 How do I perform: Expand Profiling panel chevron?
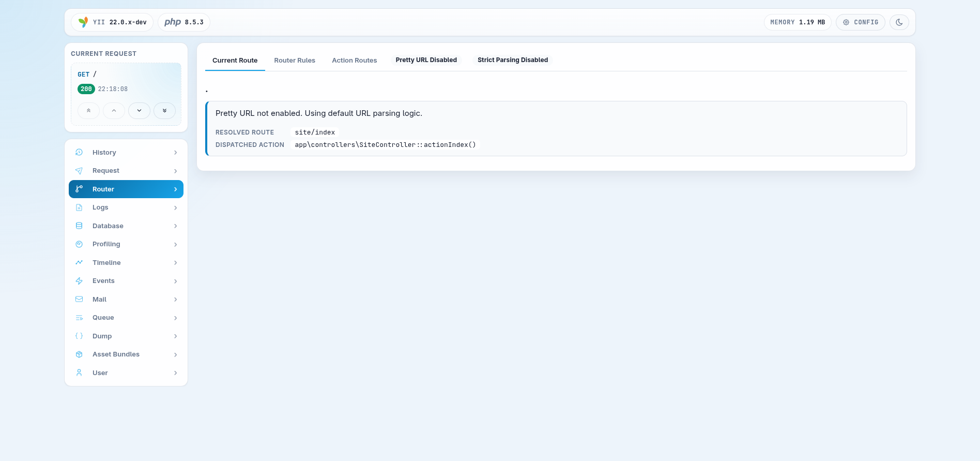176,244
